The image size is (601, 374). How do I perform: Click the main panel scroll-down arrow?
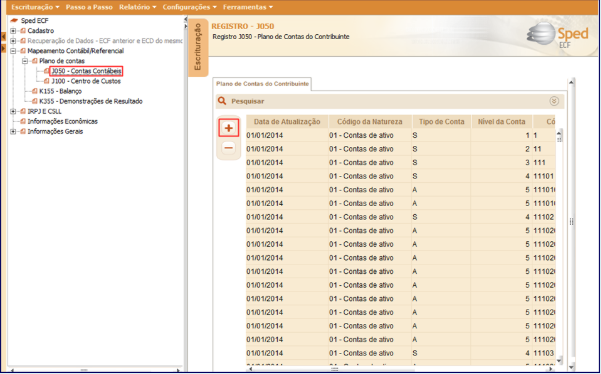(571, 368)
